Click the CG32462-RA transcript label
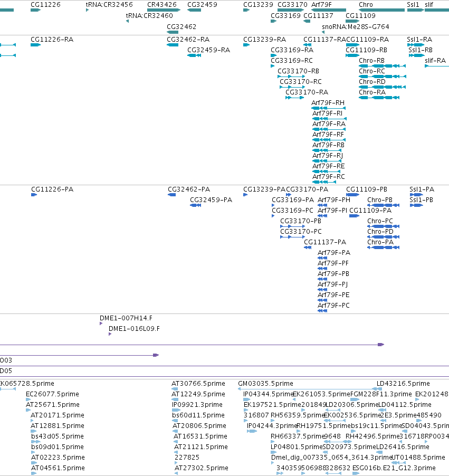The image size is (449, 476). pos(188,40)
